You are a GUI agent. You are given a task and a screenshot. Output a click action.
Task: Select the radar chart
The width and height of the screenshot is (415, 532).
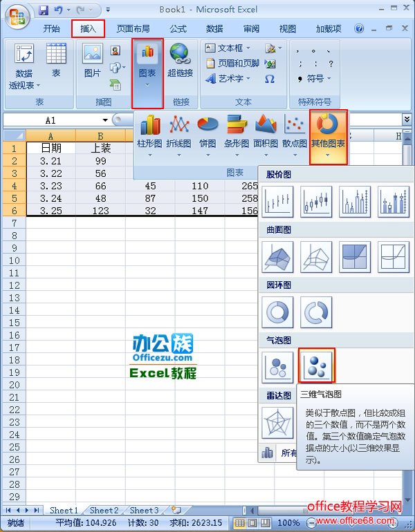tap(277, 423)
